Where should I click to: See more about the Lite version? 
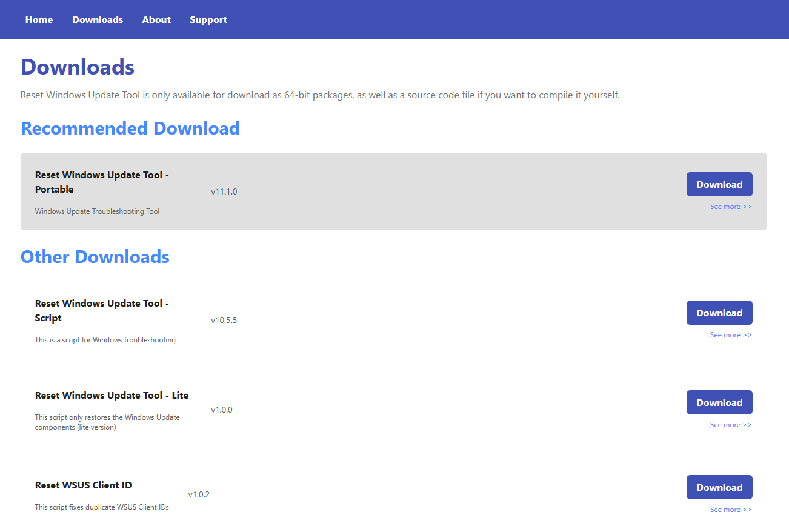[731, 425]
